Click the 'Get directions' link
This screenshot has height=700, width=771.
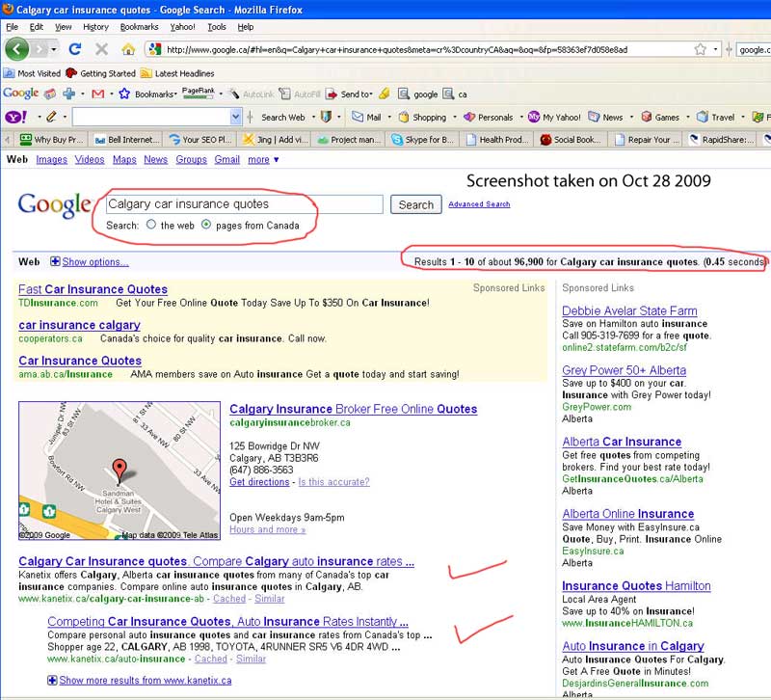coord(259,481)
